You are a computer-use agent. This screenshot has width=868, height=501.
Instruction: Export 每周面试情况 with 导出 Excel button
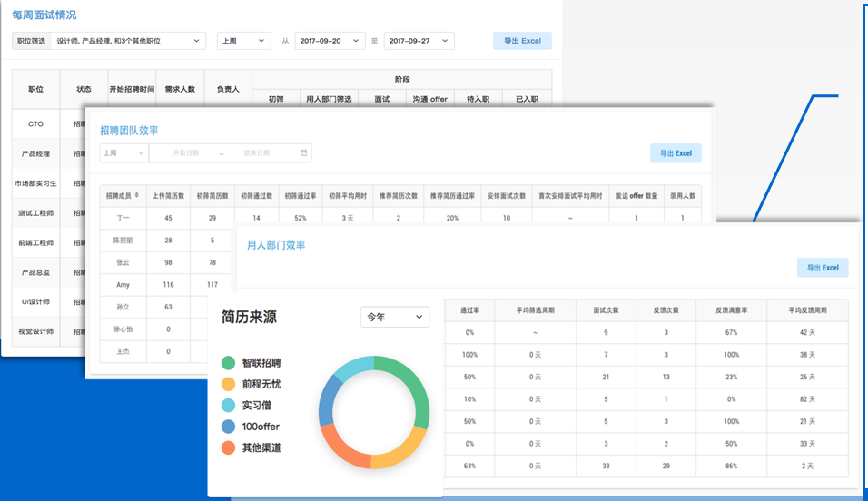pyautogui.click(x=522, y=41)
